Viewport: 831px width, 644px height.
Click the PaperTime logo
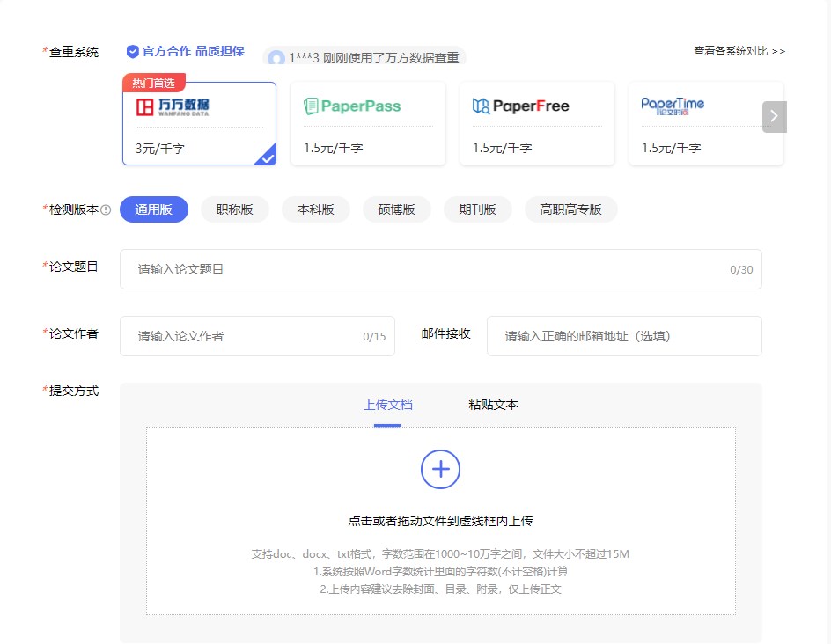(673, 106)
